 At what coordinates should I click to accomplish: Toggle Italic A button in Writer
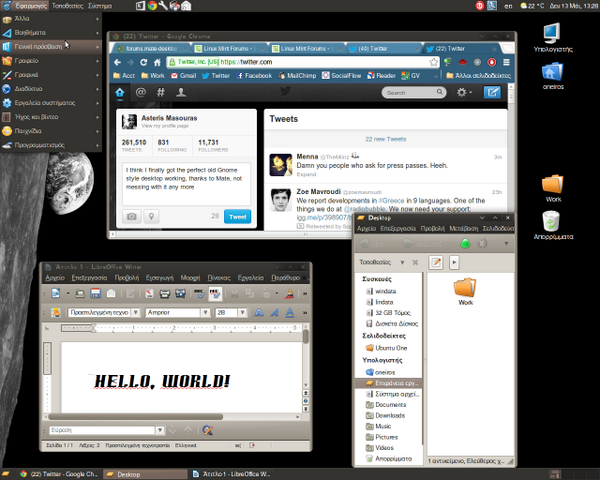pyautogui.click(x=274, y=312)
